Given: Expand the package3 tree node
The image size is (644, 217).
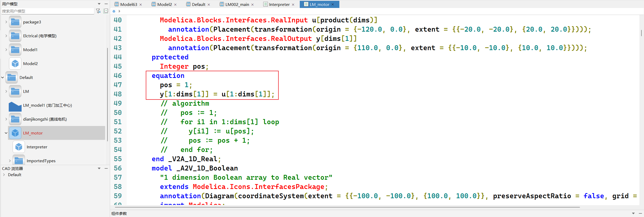Looking at the screenshot, I should click(x=6, y=22).
